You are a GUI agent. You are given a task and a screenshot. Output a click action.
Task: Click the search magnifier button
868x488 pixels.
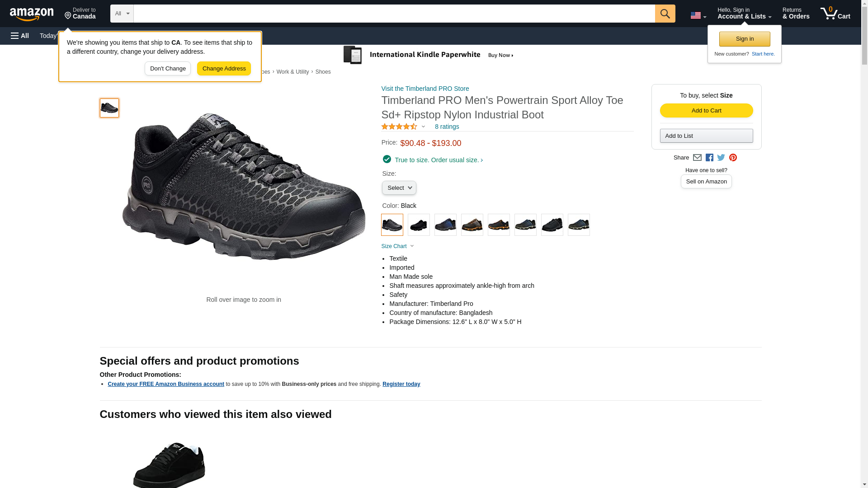point(665,14)
